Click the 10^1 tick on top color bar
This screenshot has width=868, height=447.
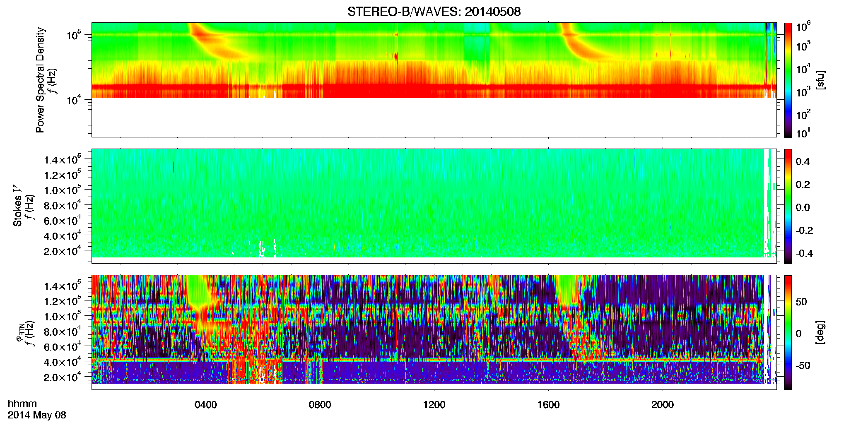click(x=803, y=133)
